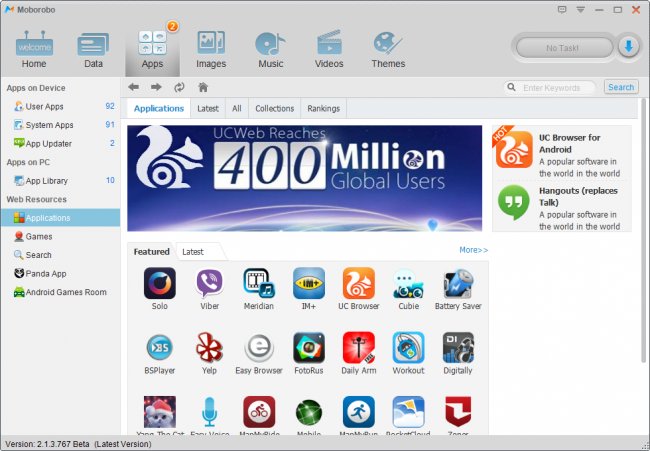Open UC Browser for Android recommendation
Viewport: 650px width, 451px height.
562,155
